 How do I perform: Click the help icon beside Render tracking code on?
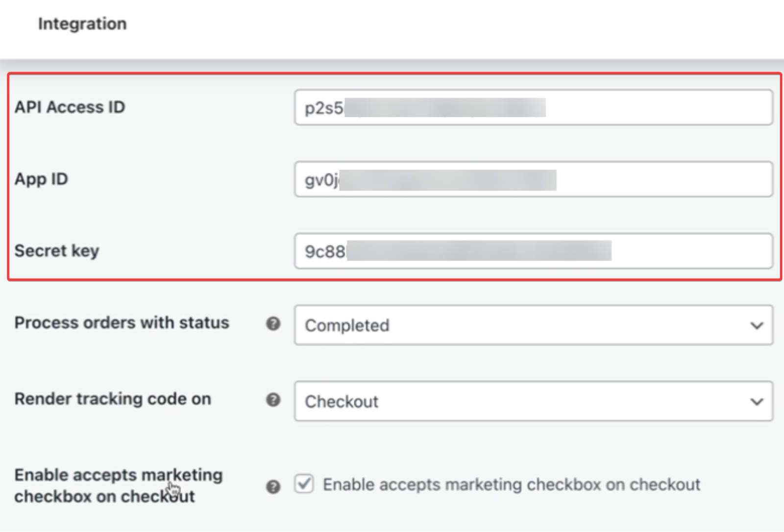(x=273, y=400)
